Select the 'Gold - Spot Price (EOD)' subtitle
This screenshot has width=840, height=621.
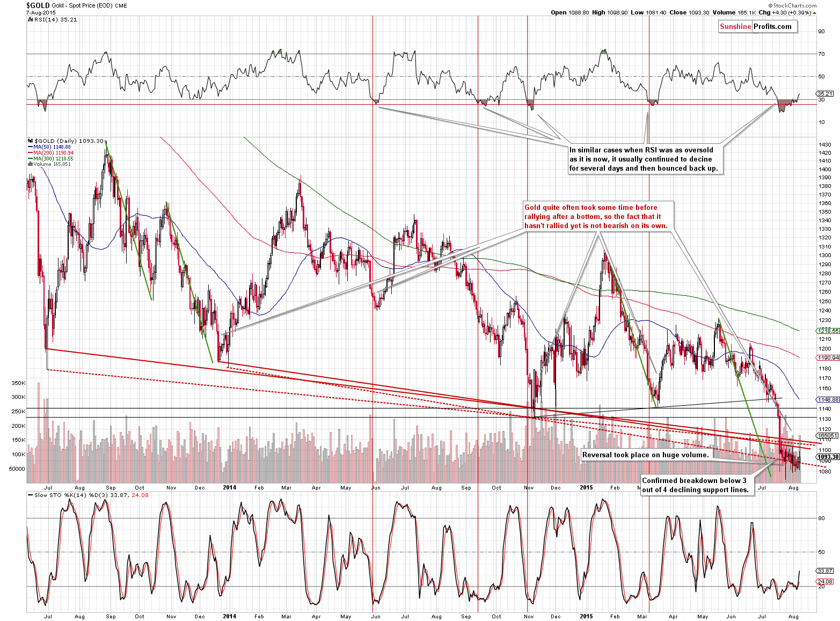click(x=82, y=6)
